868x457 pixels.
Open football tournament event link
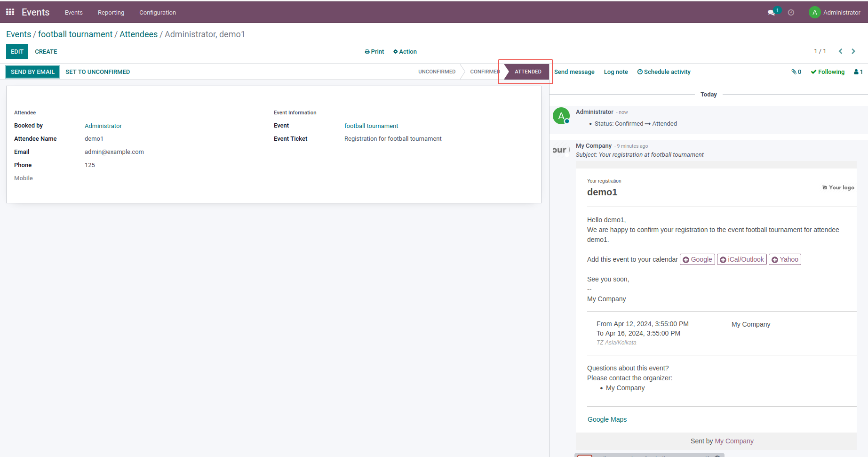coord(371,126)
